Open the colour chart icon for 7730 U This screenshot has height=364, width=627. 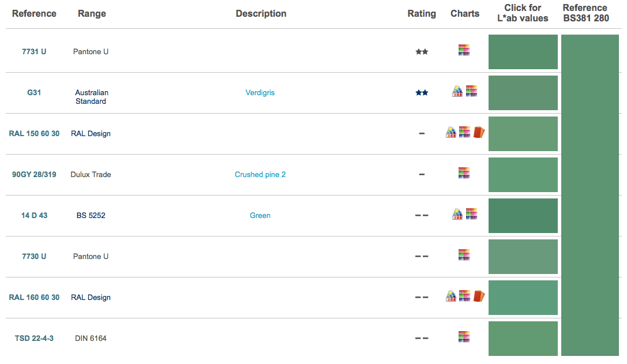(464, 255)
